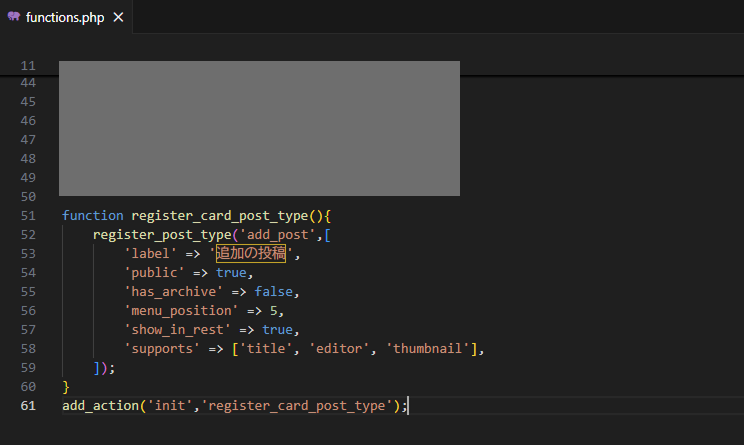Image resolution: width=744 pixels, height=445 pixels.
Task: Click the PHP elephant icon on the tab
Action: (x=14, y=17)
